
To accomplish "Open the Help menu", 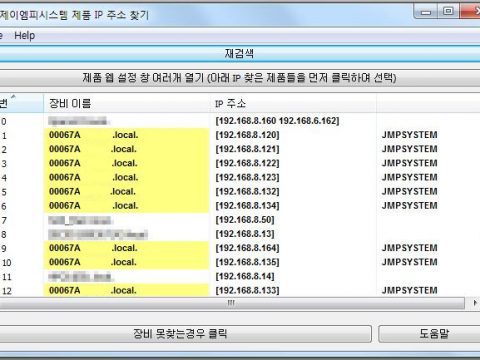I will [24, 35].
